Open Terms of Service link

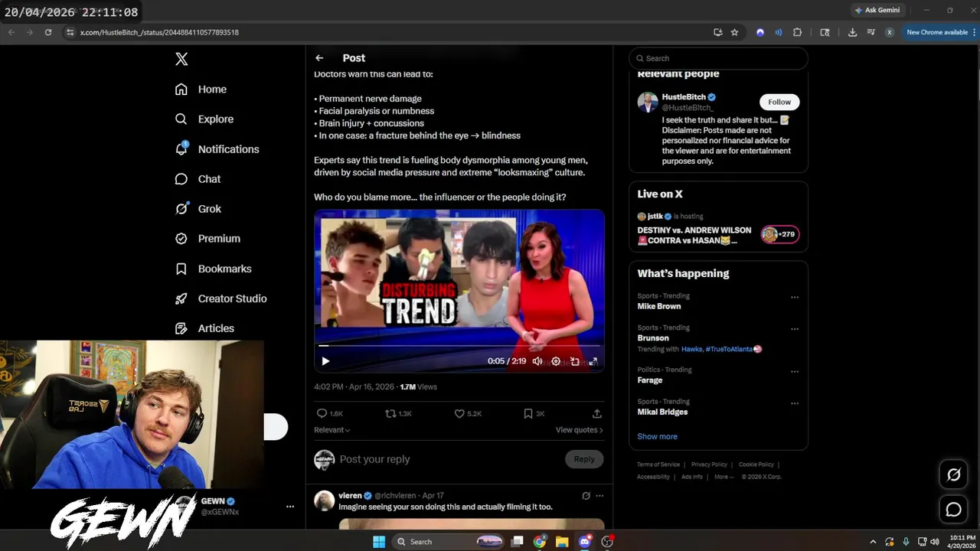(658, 465)
